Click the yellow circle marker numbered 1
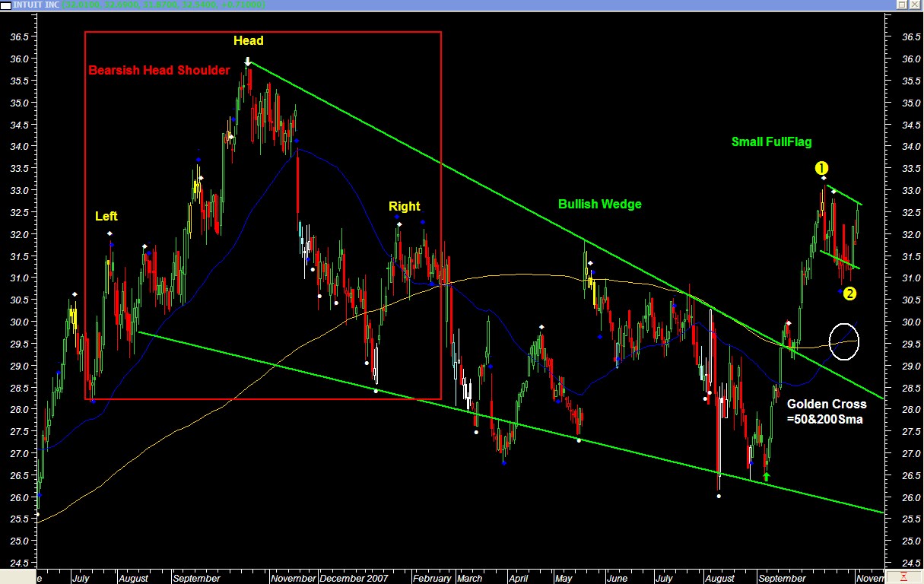Screen dimensions: 924x584 (x=821, y=168)
